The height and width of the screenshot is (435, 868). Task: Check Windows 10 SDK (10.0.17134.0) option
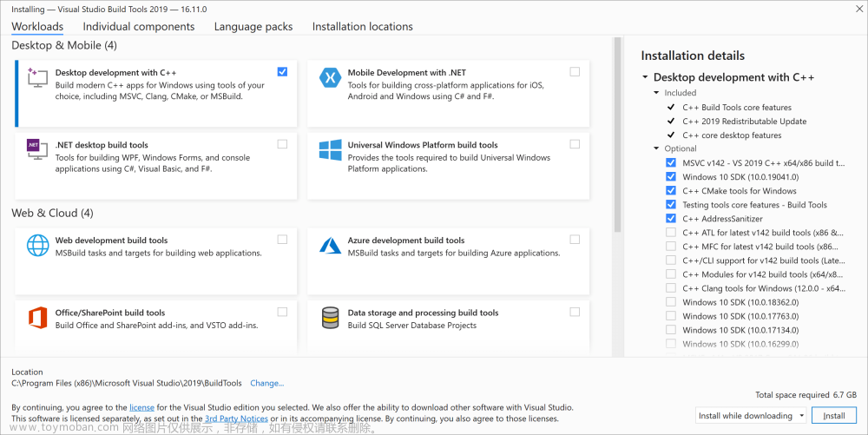pos(671,330)
